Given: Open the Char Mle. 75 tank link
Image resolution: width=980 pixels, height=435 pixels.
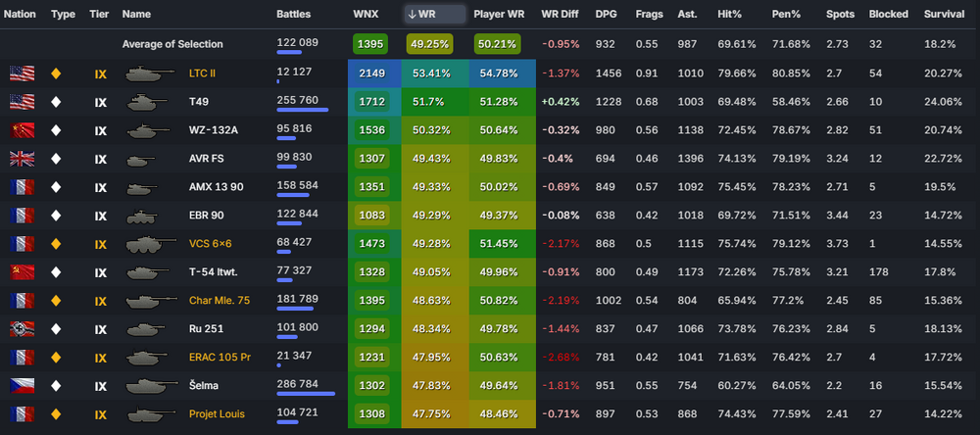Looking at the screenshot, I should pos(220,301).
